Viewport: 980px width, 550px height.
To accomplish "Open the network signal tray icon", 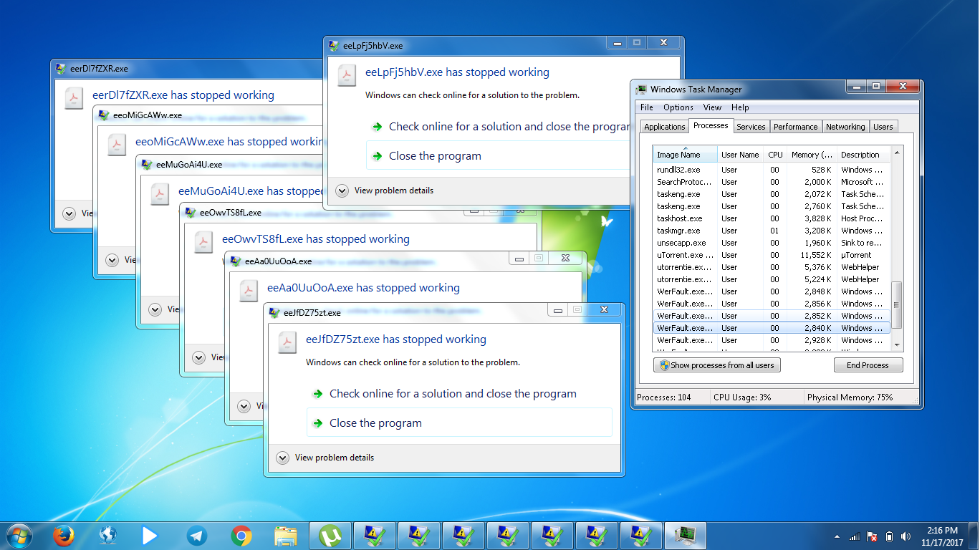I will pos(855,536).
